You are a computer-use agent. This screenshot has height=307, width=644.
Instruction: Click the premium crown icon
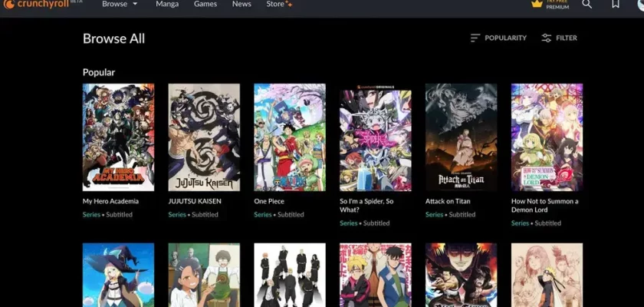click(x=537, y=4)
